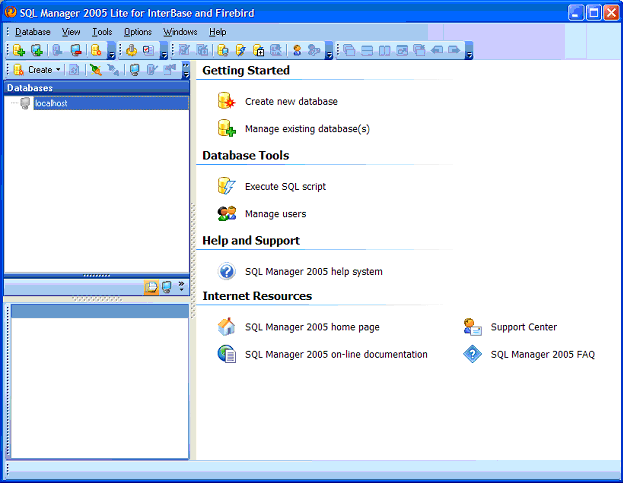Click the Manage users two-people icon

[226, 214]
